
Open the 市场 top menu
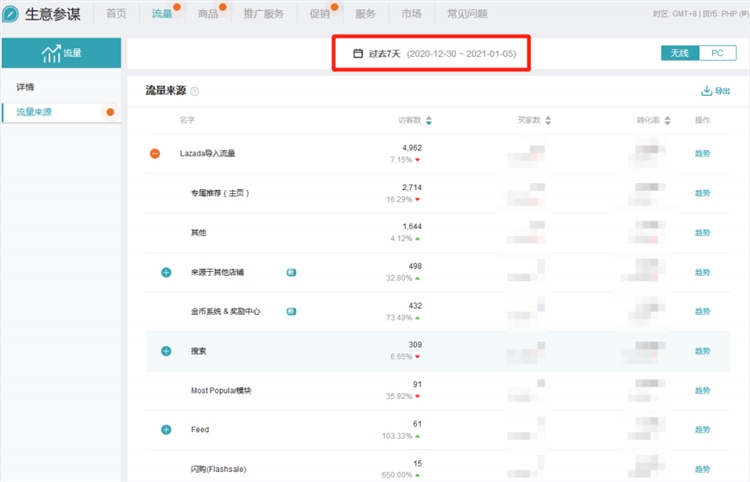click(411, 13)
